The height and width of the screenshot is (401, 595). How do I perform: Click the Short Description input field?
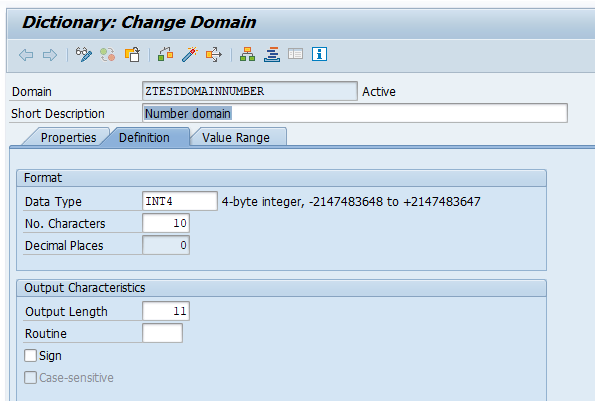pos(355,113)
